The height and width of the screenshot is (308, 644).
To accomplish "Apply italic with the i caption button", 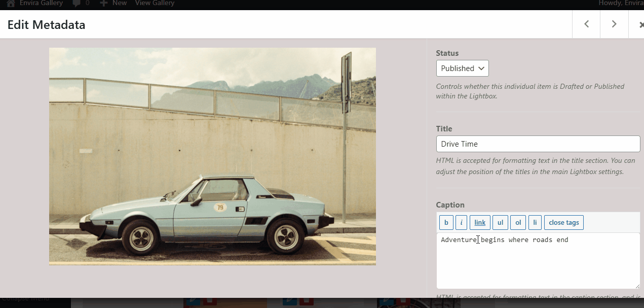I will [461, 223].
